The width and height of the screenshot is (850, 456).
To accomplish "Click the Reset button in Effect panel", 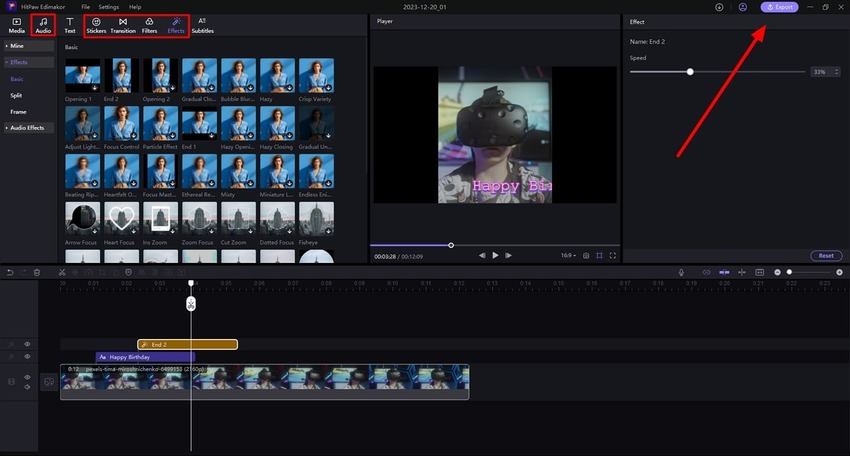I will coord(826,255).
